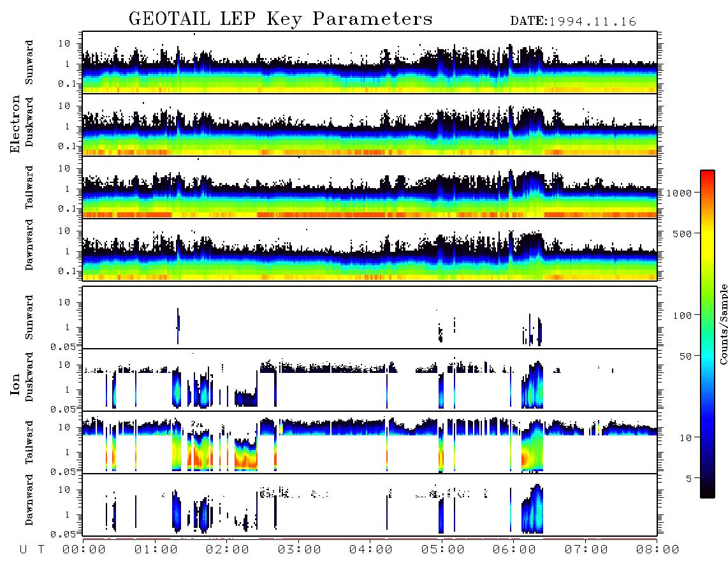Click the "500" colorbar tick label
The width and height of the screenshot is (728, 561).
coord(682,233)
